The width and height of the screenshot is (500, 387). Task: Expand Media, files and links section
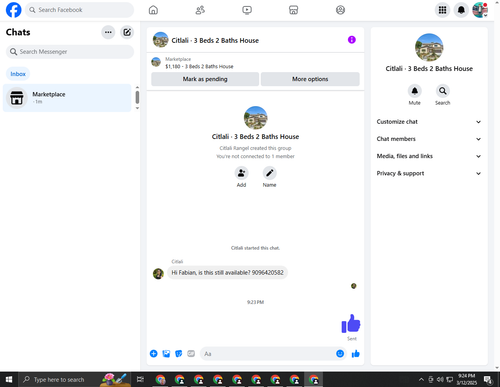(429, 156)
